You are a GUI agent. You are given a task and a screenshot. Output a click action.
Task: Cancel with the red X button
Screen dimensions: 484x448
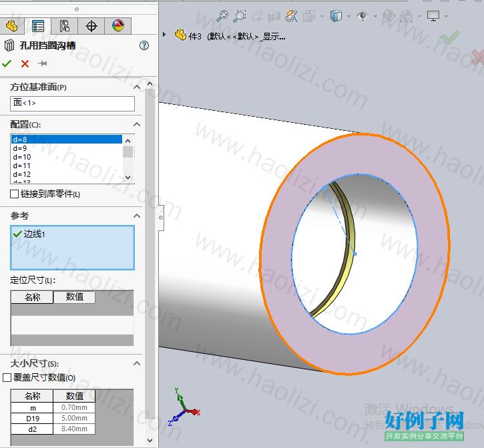pyautogui.click(x=25, y=63)
